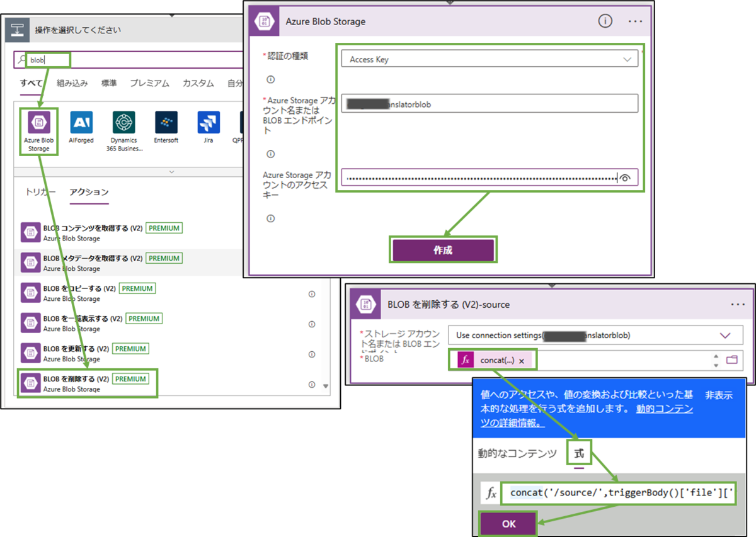Viewport: 756px width, 537px height.
Task: Switch to the 組み込み tab
Action: 72,83
